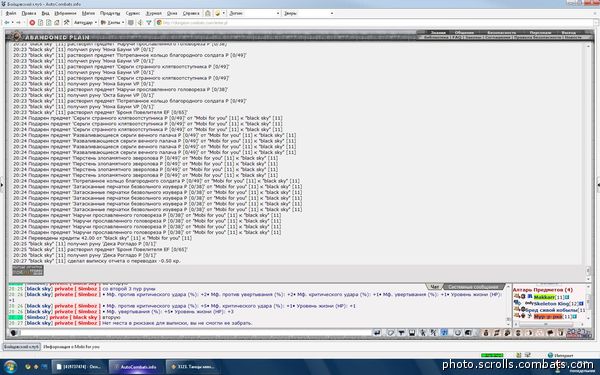The image size is (600, 375).
Task: Open the Windows Start button
Action: [10, 367]
